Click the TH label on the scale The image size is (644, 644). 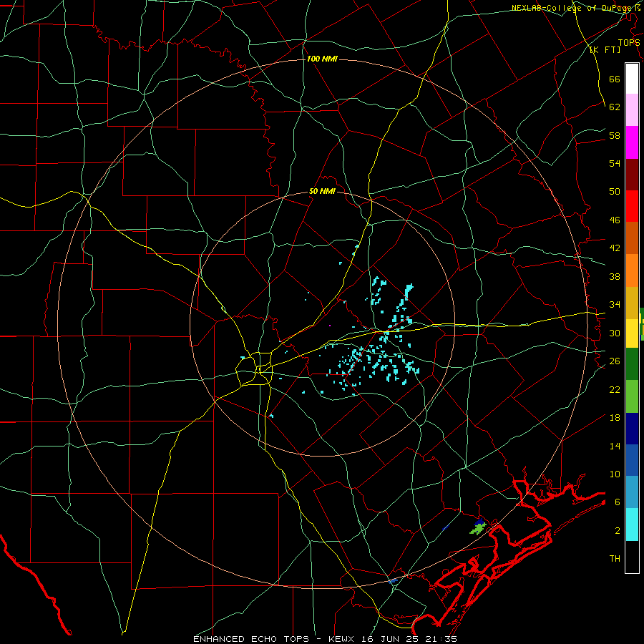tap(615, 558)
